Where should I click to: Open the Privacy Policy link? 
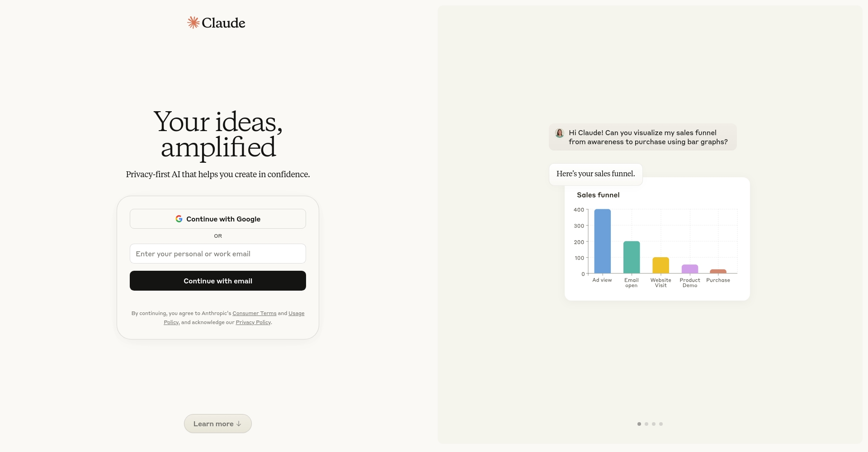(x=253, y=322)
